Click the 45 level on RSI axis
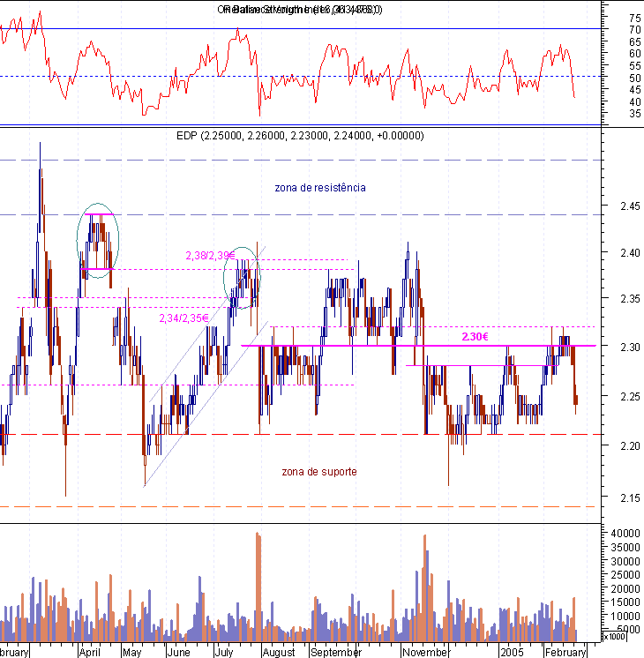 (635, 90)
